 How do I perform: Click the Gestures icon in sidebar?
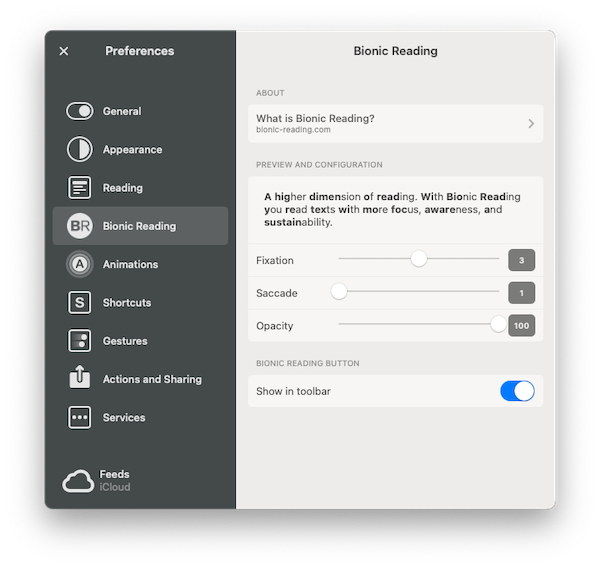80,341
